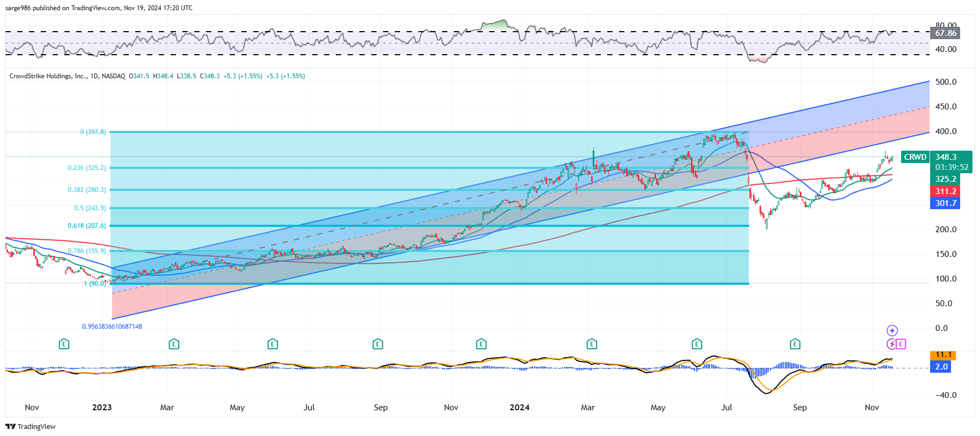Screen dimensions: 980x436
Task: Click the Fibonacci 0.786 (155.9) level label
Action: pyautogui.click(x=87, y=251)
